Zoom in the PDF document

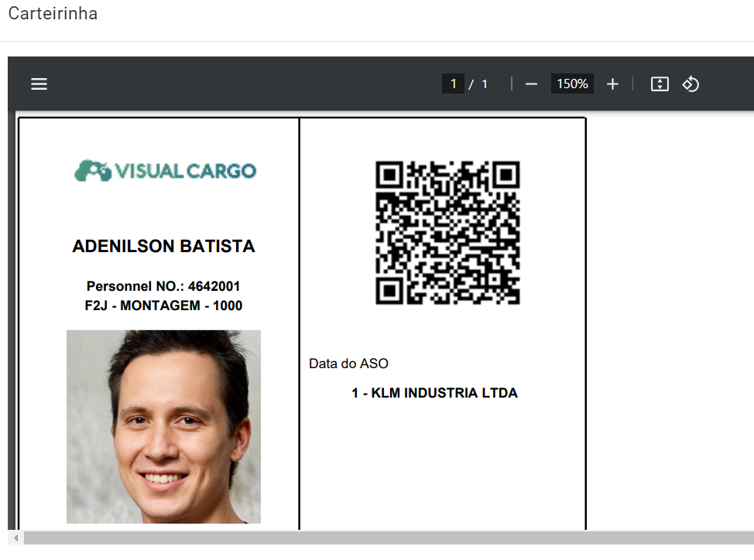[612, 84]
